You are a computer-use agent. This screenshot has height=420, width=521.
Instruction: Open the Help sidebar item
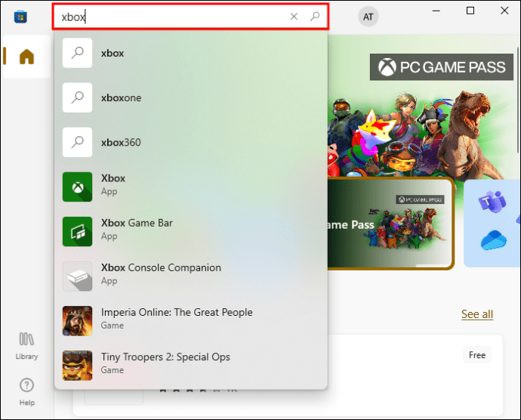pos(26,392)
